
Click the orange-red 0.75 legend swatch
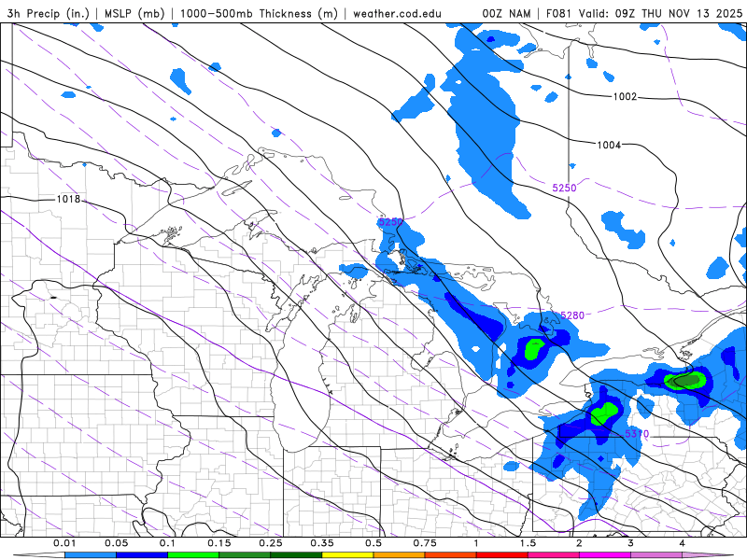pyautogui.click(x=451, y=555)
